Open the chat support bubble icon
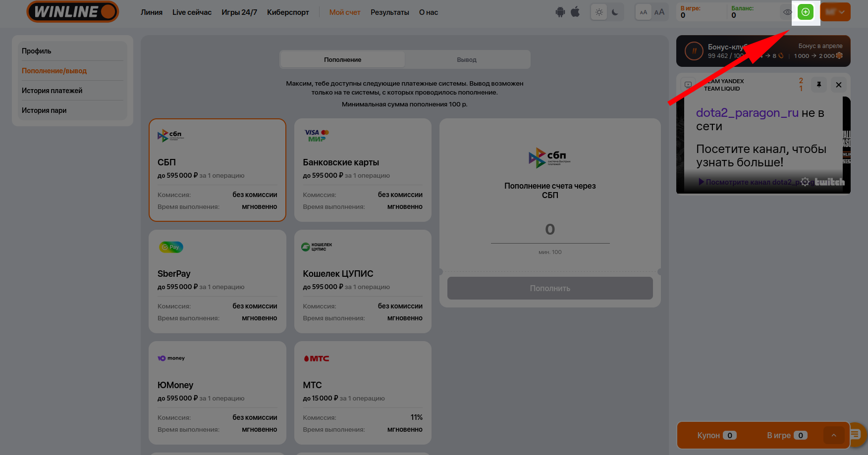The width and height of the screenshot is (868, 455). pos(856,434)
